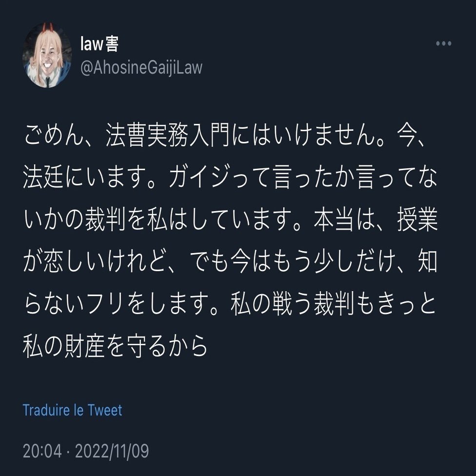
Task: Open the three-dot more options menu
Action: click(x=443, y=43)
